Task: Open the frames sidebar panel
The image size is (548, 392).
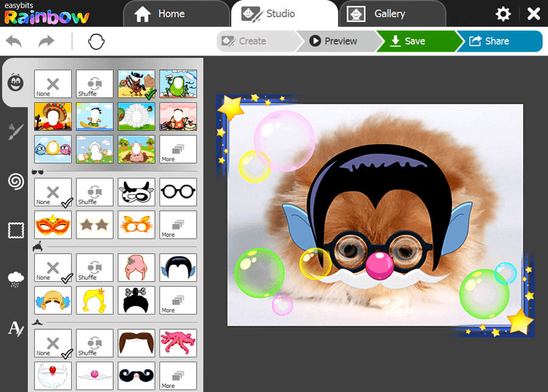Action: click(15, 230)
